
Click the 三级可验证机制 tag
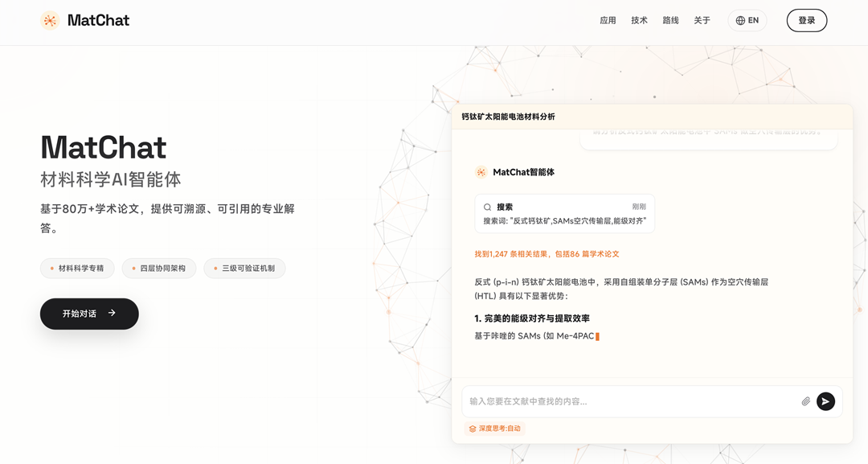244,269
